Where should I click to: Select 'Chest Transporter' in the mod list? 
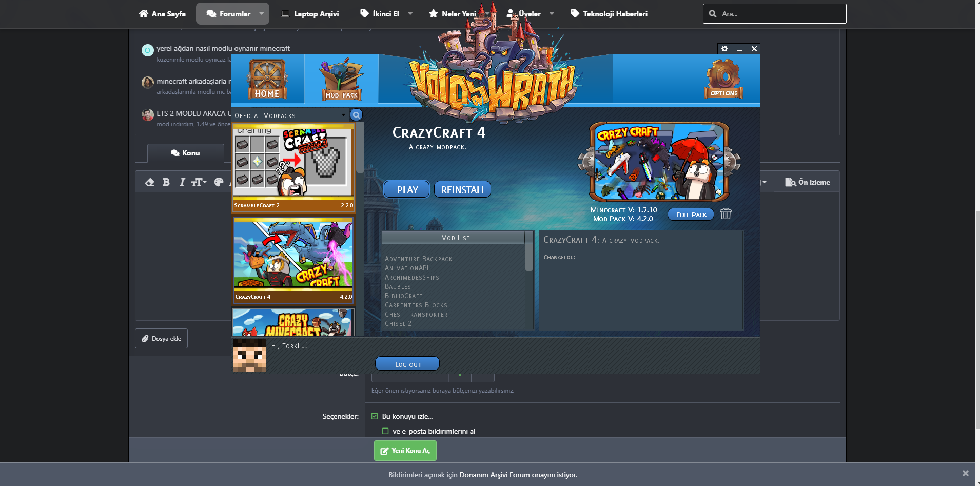tap(416, 315)
